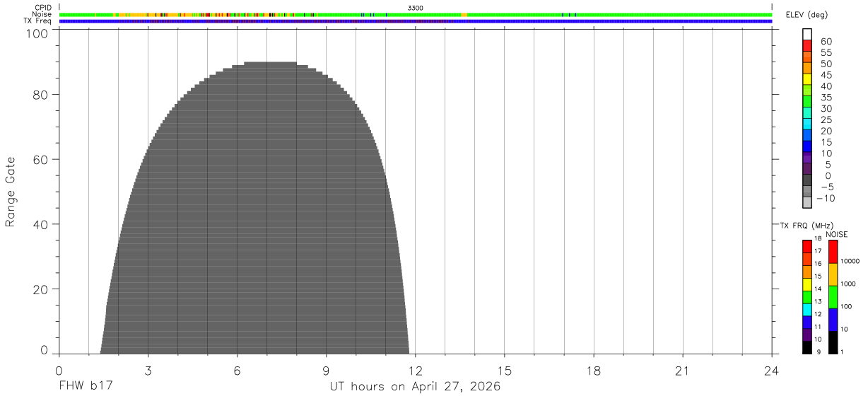Click the 55 label on ELEV colorbar

click(827, 53)
